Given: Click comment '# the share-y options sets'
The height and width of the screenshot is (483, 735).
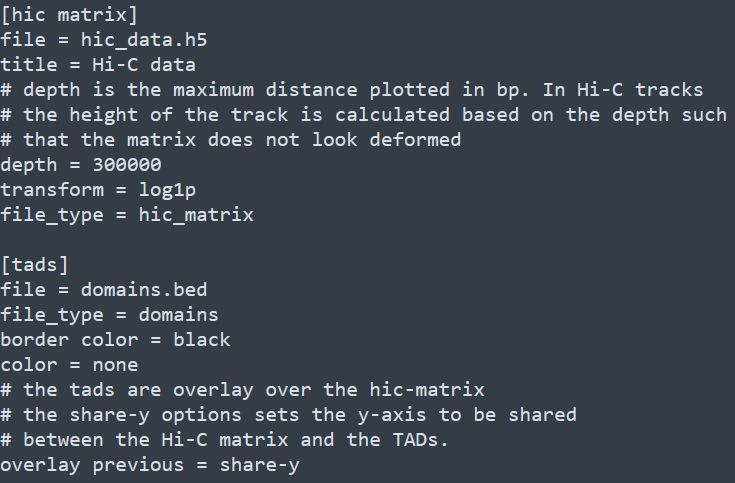Looking at the screenshot, I should 288,415.
